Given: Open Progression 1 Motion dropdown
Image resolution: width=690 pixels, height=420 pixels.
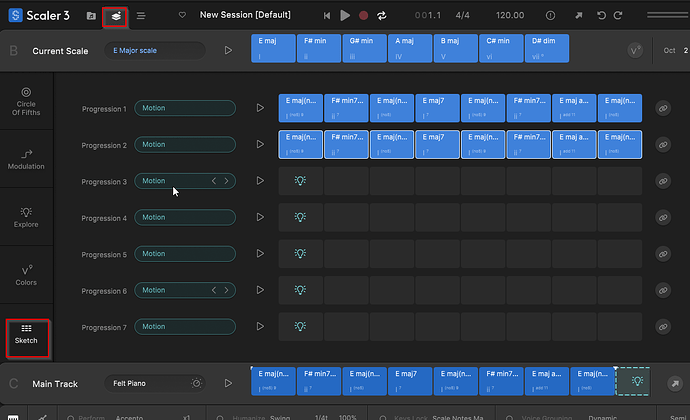Looking at the screenshot, I should [x=185, y=108].
